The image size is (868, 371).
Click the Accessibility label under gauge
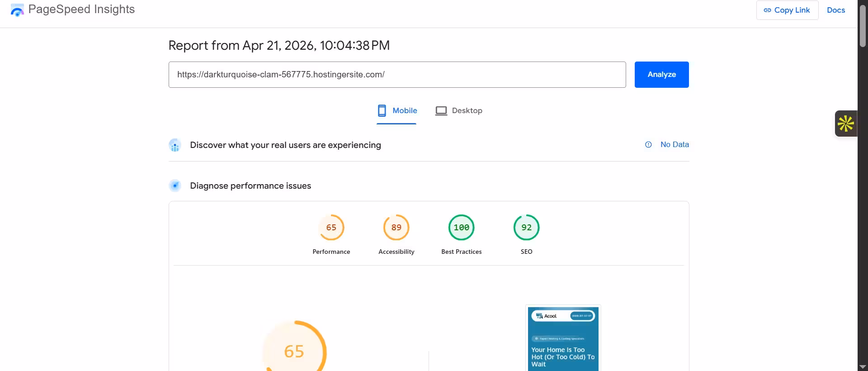(x=396, y=252)
